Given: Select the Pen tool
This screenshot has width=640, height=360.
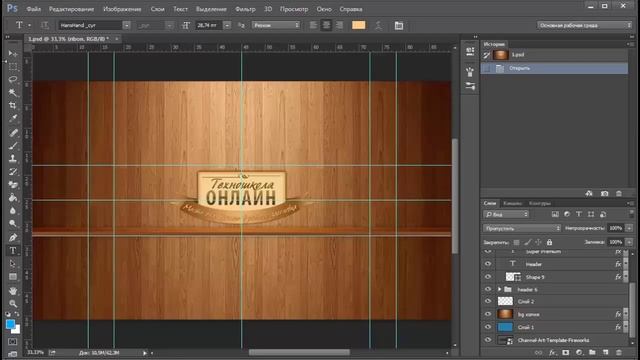Looking at the screenshot, I should click(13, 237).
